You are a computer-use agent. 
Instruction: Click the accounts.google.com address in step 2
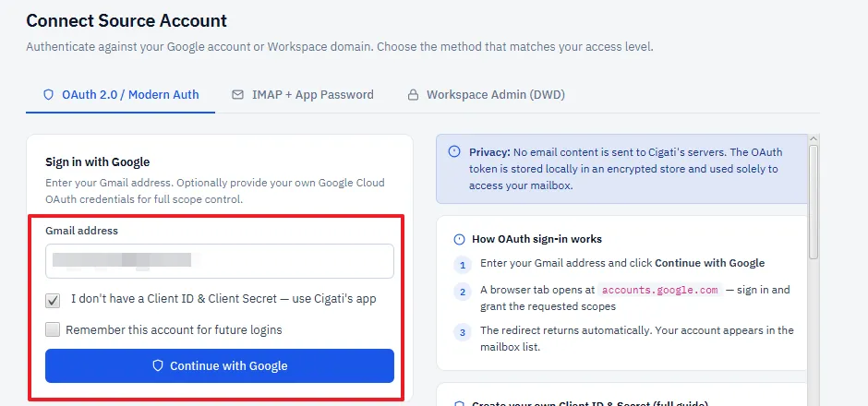tap(660, 290)
